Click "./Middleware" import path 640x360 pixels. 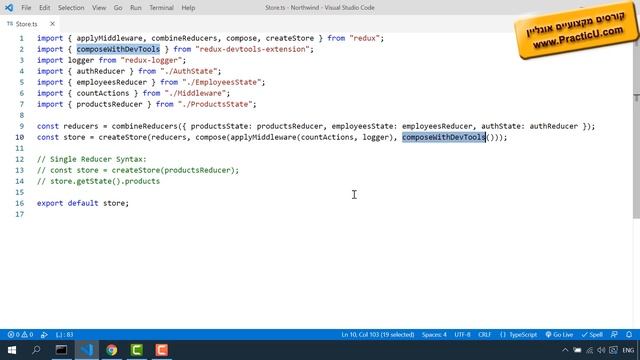197,93
